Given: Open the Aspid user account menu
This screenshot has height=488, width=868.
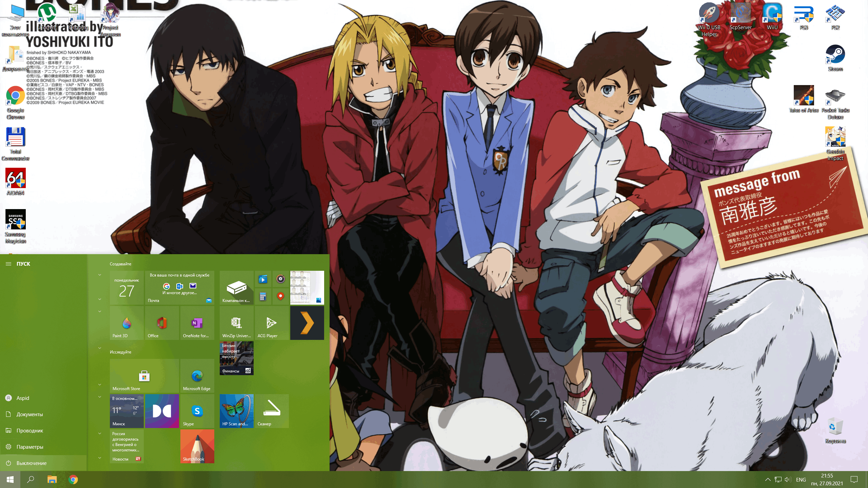Looking at the screenshot, I should (43, 398).
